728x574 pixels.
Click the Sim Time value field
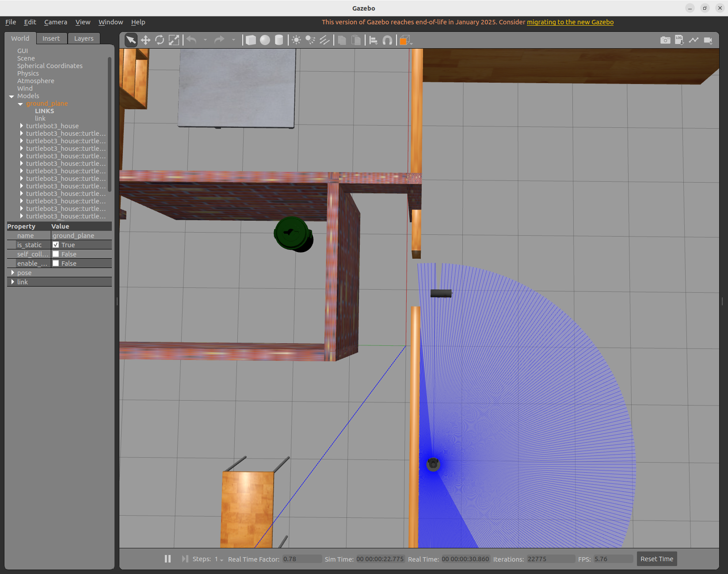(x=380, y=559)
